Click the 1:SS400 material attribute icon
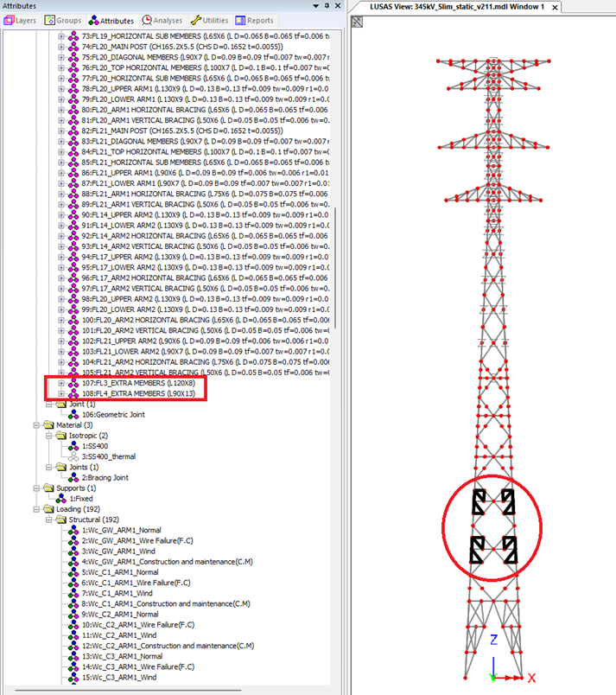Image resolution: width=616 pixels, height=695 pixels. (73, 446)
